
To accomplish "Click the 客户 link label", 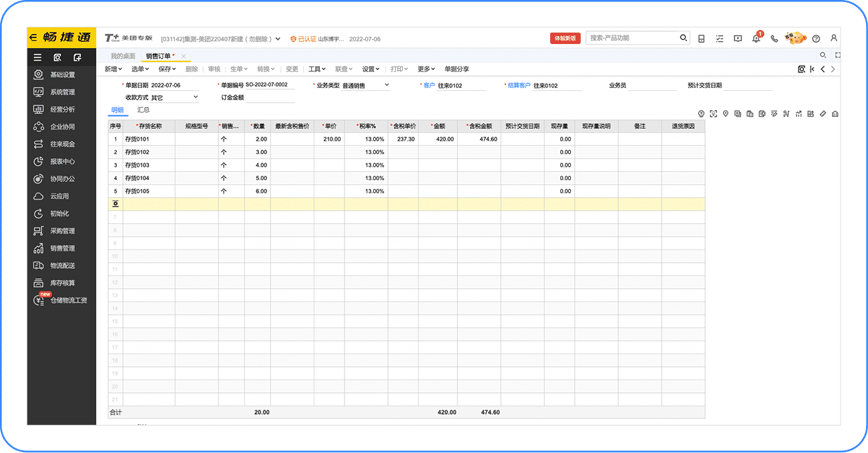I will click(x=429, y=85).
